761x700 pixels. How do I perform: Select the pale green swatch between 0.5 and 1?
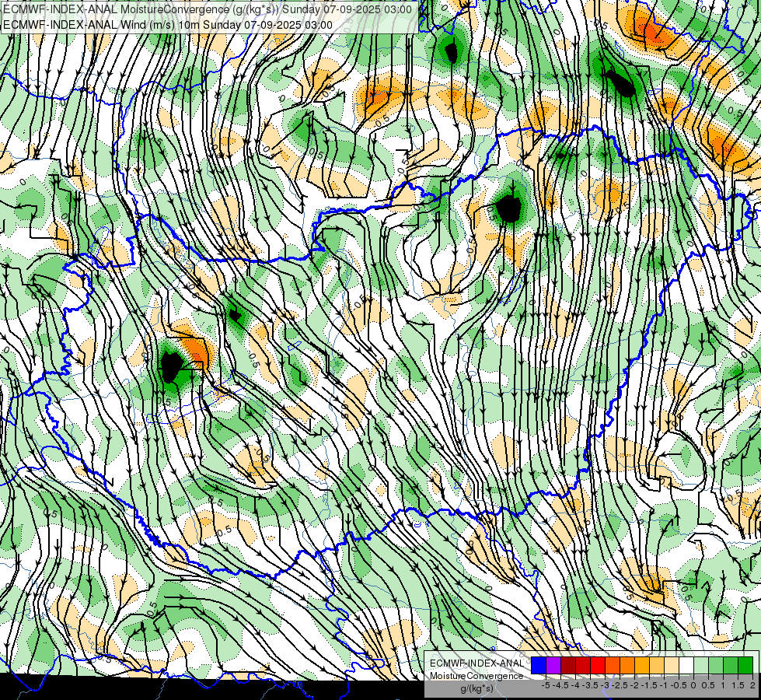(701, 665)
